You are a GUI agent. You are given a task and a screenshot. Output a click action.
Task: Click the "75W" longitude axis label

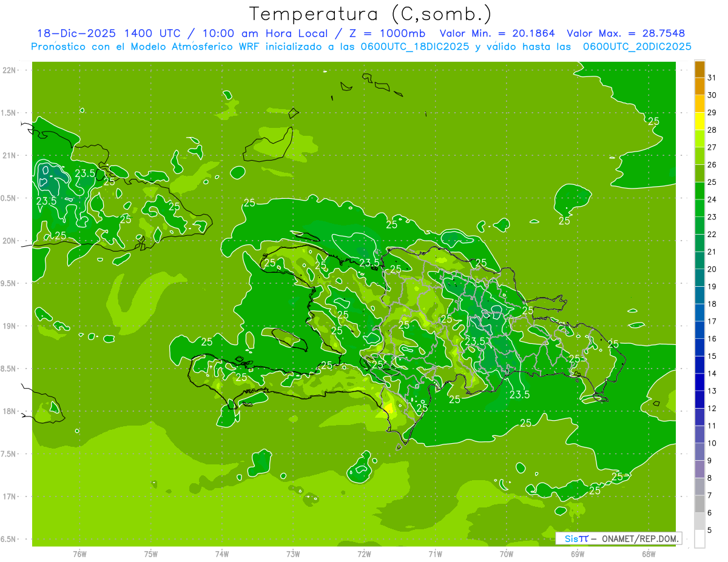coord(151,554)
